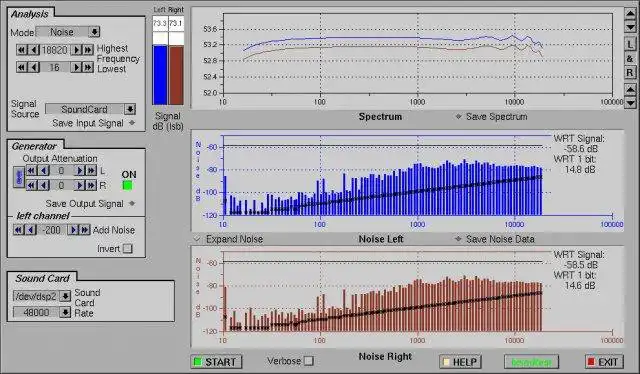This screenshot has width=640, height=374.
Task: Click the Left level readout 73.3
Action: (160, 23)
